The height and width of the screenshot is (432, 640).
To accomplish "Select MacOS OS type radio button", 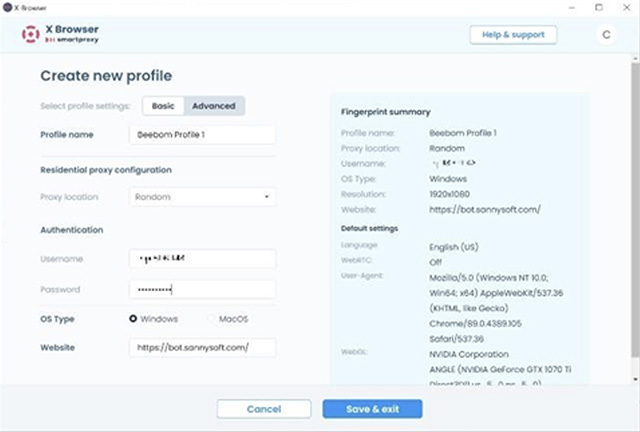I will 211,318.
